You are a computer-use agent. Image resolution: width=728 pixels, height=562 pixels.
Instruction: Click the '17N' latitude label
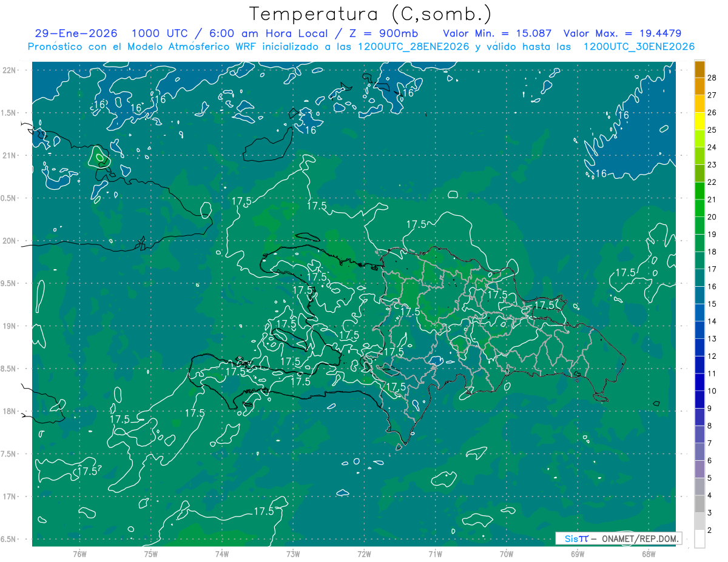(9, 497)
